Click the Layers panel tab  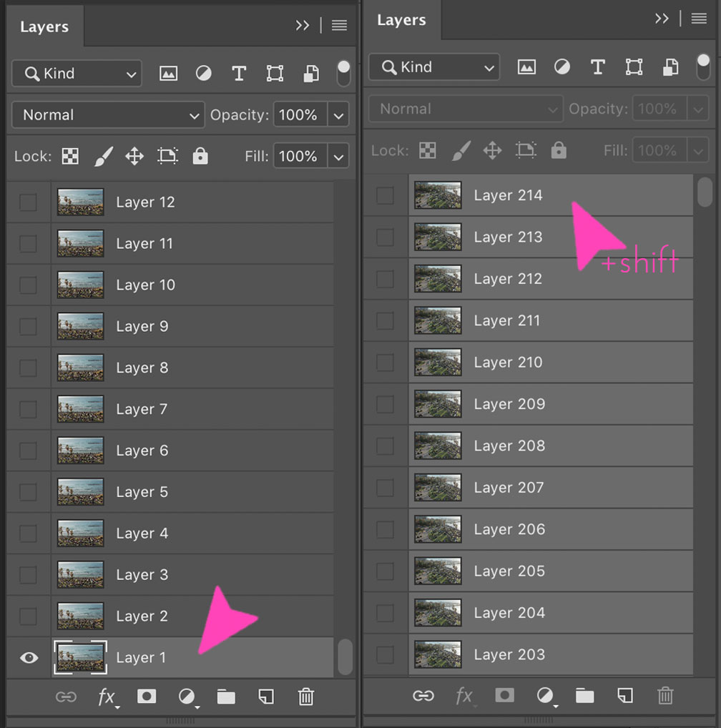click(x=44, y=26)
